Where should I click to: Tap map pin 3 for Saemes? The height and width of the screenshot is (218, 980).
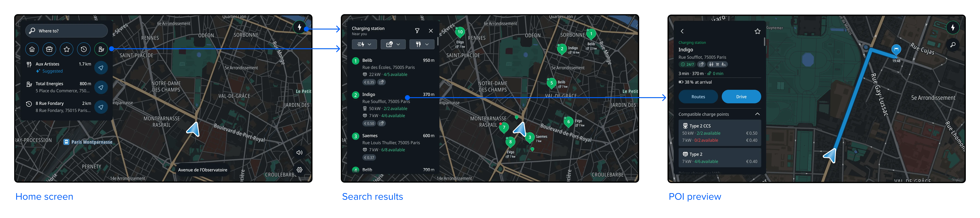[530, 138]
